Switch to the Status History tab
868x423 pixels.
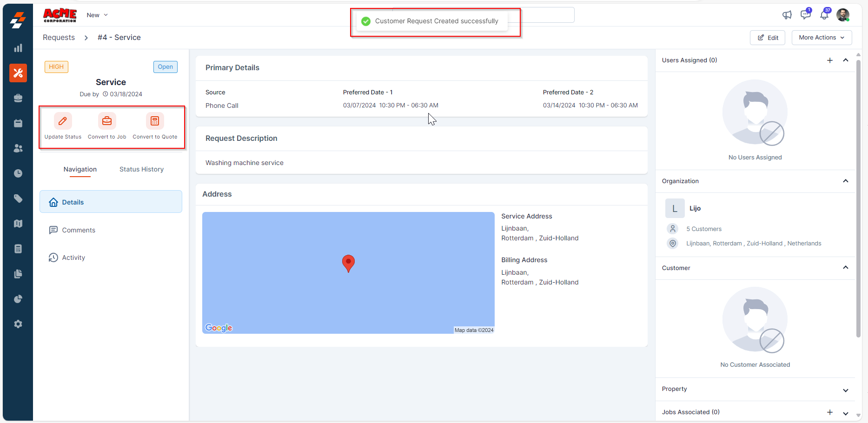(x=141, y=169)
